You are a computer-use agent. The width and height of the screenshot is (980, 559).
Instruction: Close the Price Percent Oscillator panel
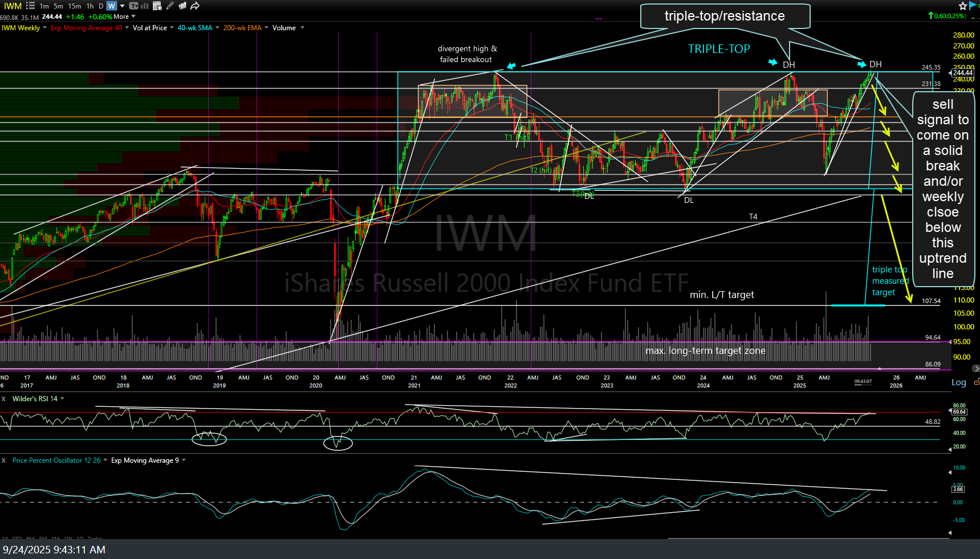(3, 460)
